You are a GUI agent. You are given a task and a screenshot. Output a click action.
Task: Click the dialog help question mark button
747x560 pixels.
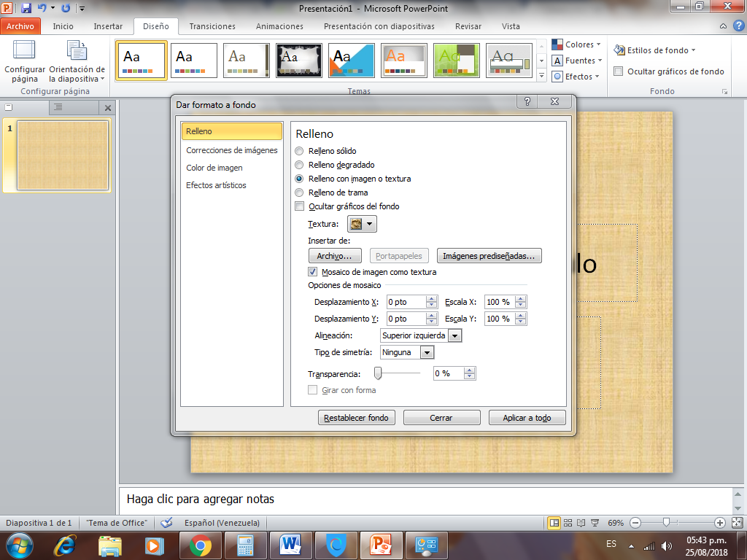pyautogui.click(x=527, y=101)
